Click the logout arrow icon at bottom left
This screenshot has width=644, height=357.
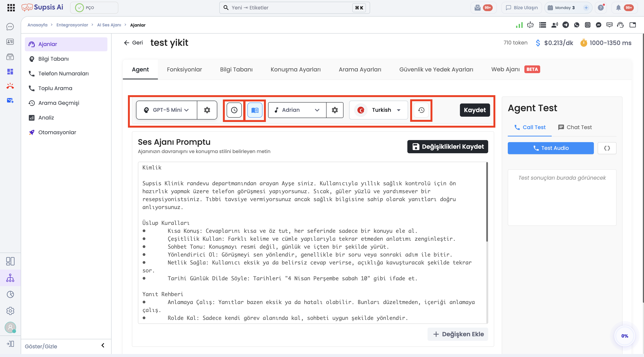(10, 344)
